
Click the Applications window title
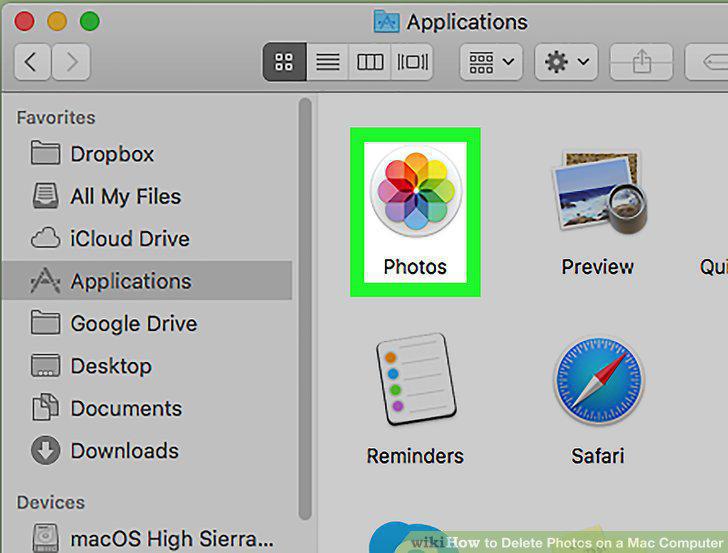(x=467, y=22)
